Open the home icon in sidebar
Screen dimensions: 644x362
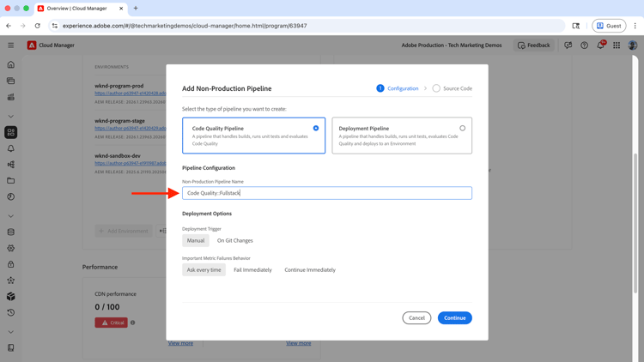click(x=10, y=65)
